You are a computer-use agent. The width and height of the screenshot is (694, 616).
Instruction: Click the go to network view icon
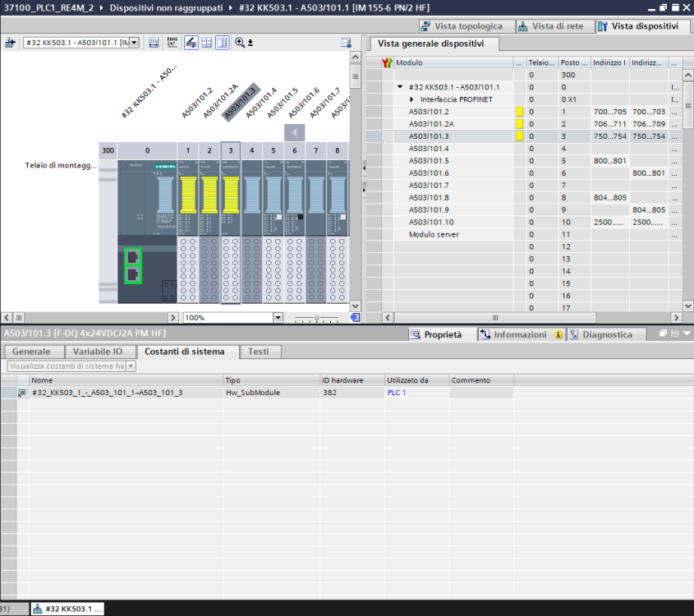coord(11,43)
